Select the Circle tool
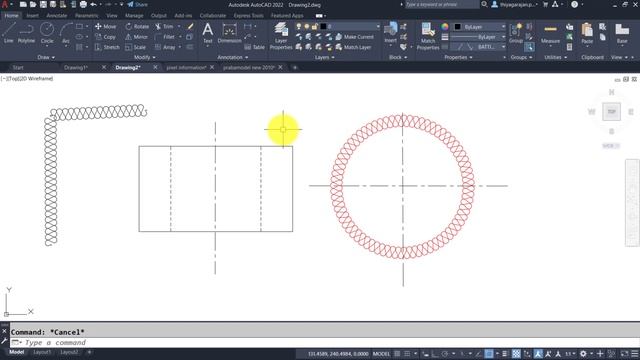The image size is (640, 360). coord(47,33)
